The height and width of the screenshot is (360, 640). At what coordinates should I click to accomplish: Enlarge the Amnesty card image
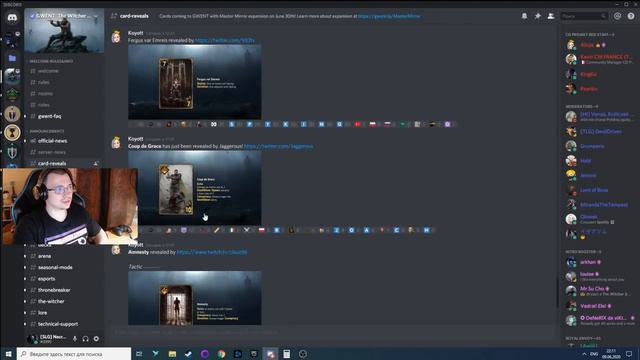[195, 298]
